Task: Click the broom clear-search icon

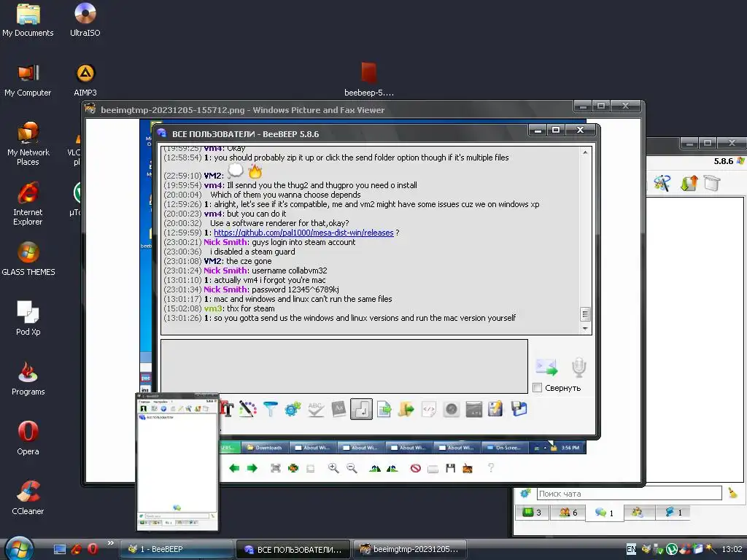Action: click(x=732, y=494)
